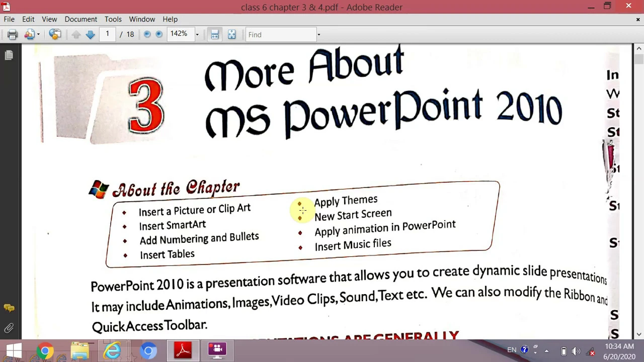The width and height of the screenshot is (644, 362).
Task: Click the zoom in plus button
Action: click(x=159, y=34)
